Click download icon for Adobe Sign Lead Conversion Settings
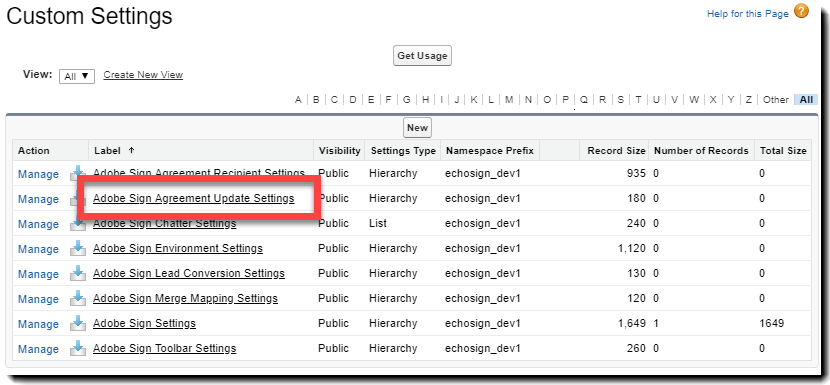Image resolution: width=830 pixels, height=385 pixels. [78, 273]
